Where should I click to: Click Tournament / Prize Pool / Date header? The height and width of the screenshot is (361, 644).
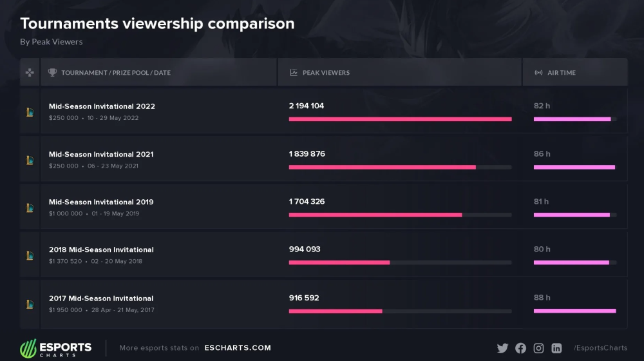point(116,73)
